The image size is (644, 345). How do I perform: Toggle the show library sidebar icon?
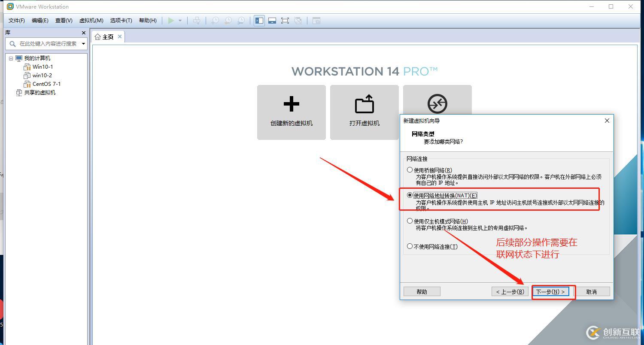pos(259,21)
